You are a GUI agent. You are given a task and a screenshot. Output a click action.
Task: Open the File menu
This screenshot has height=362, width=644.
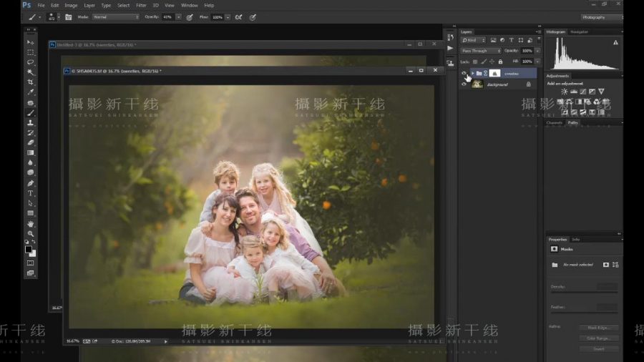(41, 5)
